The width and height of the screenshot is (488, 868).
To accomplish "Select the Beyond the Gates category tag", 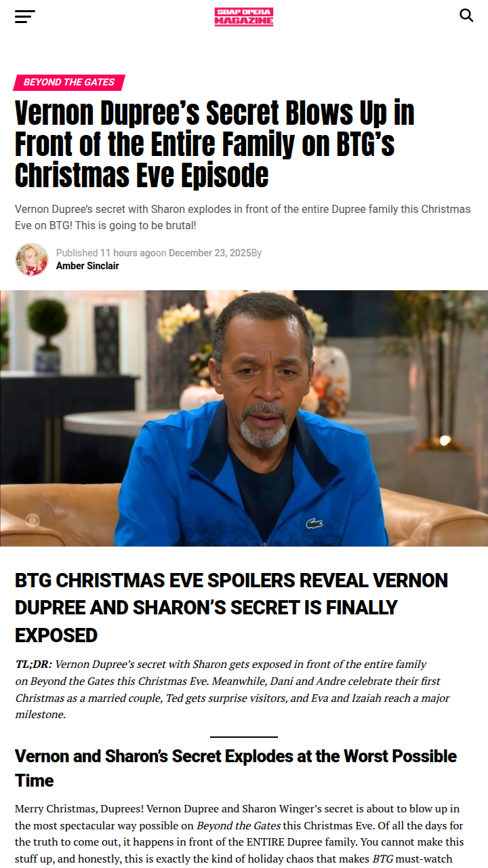I will point(69,82).
